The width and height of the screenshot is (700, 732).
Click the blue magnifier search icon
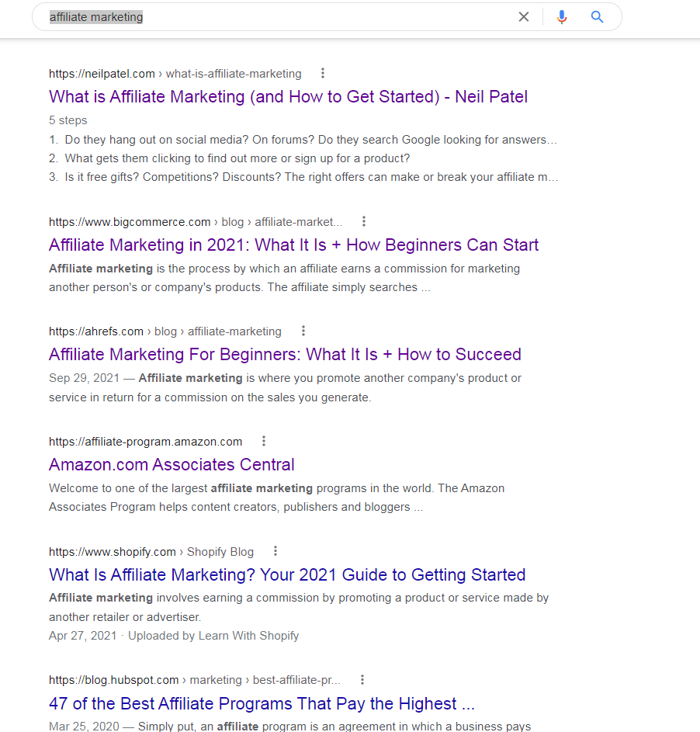point(598,17)
